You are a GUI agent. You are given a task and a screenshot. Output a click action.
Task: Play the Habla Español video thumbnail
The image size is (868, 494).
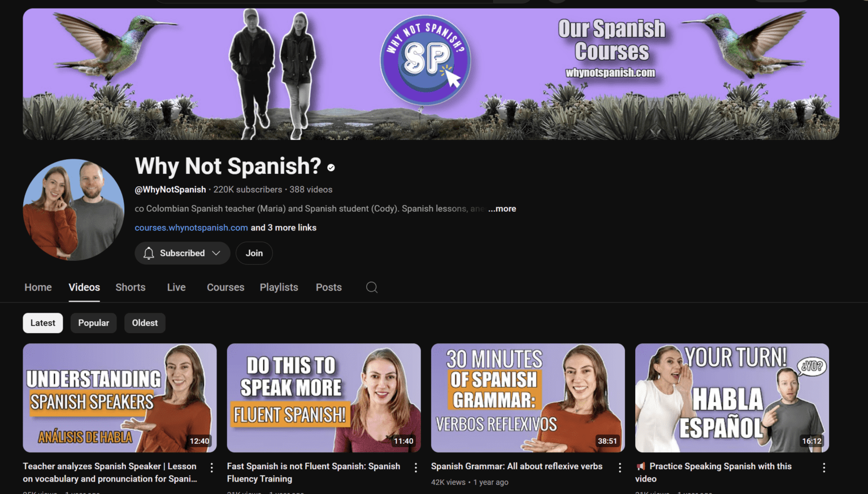pyautogui.click(x=732, y=397)
